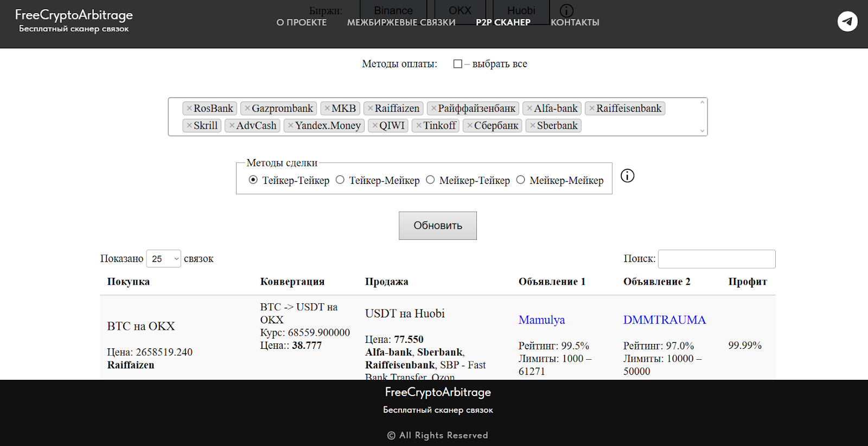Tick the 'выбрать все' checkbox

pyautogui.click(x=458, y=64)
